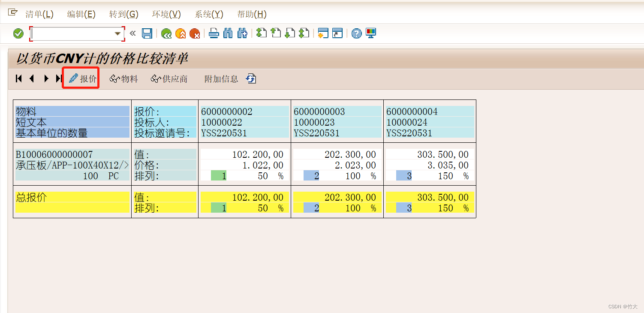Click the 基本单位的数量 header label
The height and width of the screenshot is (313, 644).
point(51,133)
